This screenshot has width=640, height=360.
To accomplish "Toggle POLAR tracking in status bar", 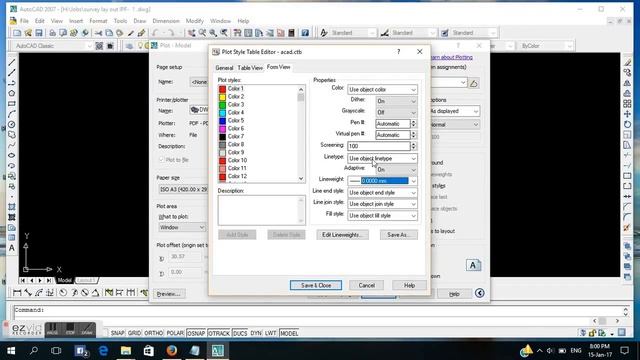I will 175,333.
